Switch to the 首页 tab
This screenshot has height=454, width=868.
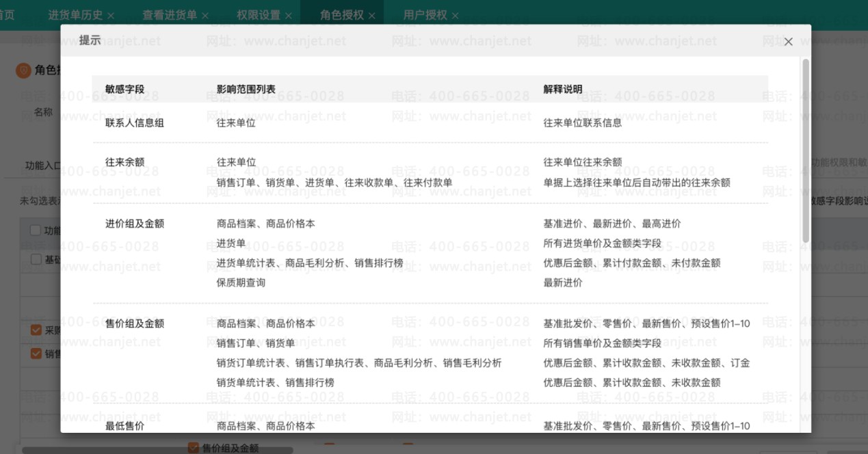[x=7, y=14]
